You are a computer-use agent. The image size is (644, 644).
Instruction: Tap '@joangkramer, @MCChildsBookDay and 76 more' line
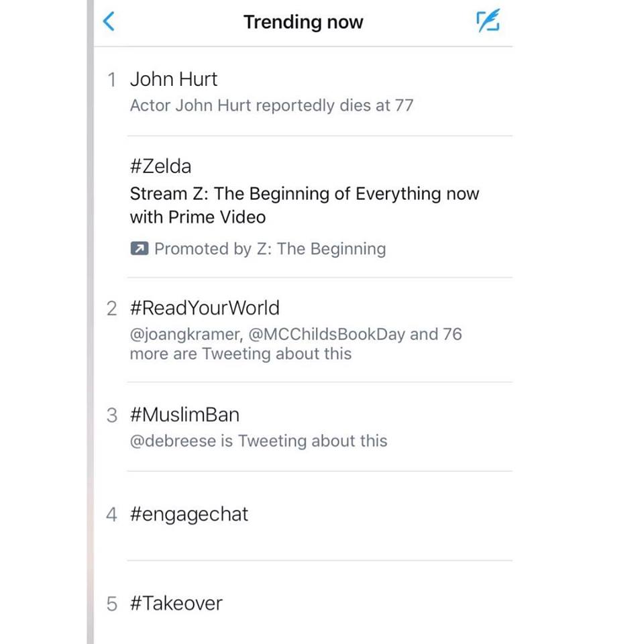(x=296, y=343)
